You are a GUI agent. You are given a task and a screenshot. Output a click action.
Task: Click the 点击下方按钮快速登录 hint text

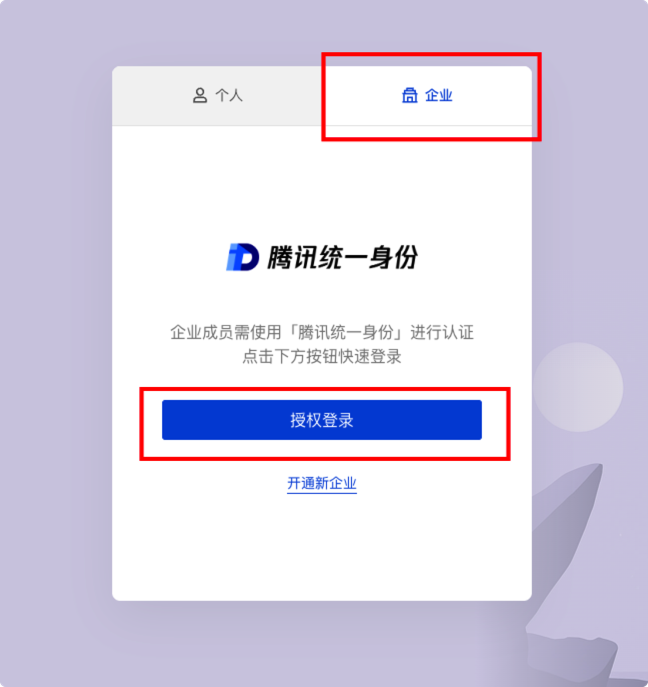point(322,357)
